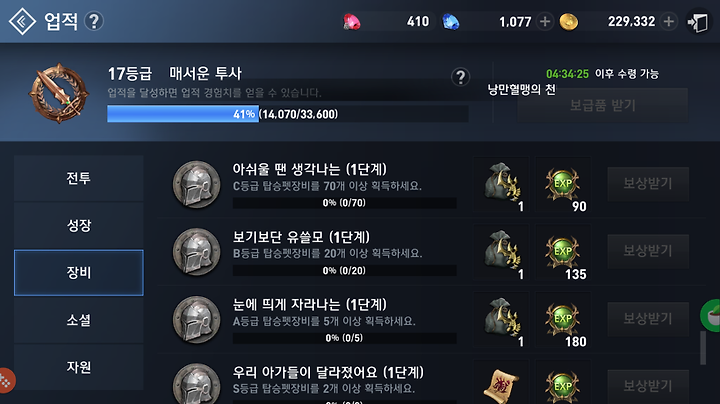Tap the back arrow diamond icon
This screenshot has height=404, width=720.
coord(22,21)
